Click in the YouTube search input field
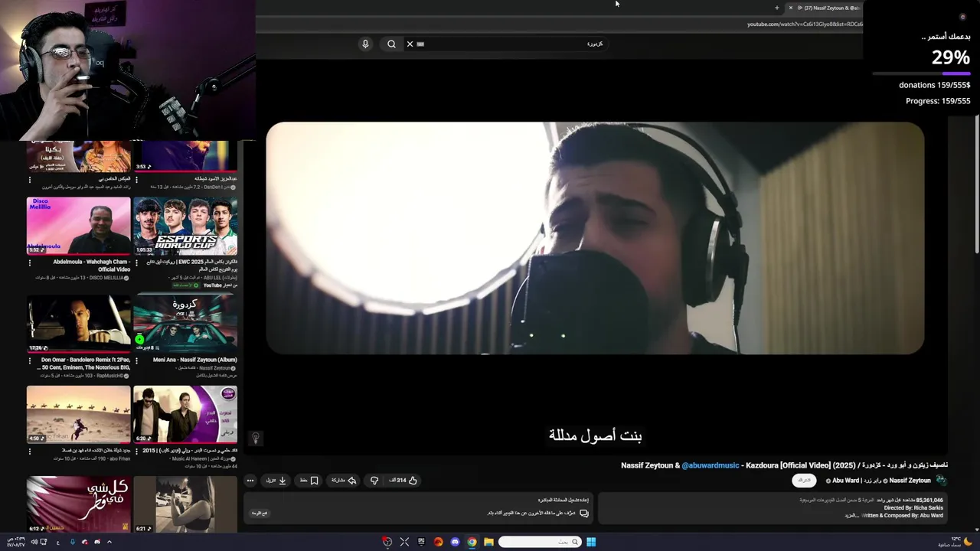Viewport: 980px width, 551px height. 505,44
